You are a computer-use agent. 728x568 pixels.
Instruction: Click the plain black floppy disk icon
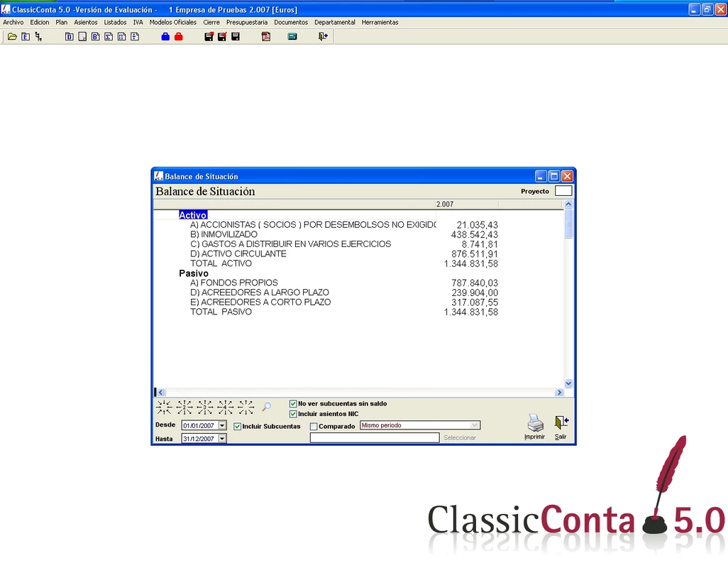click(x=236, y=37)
